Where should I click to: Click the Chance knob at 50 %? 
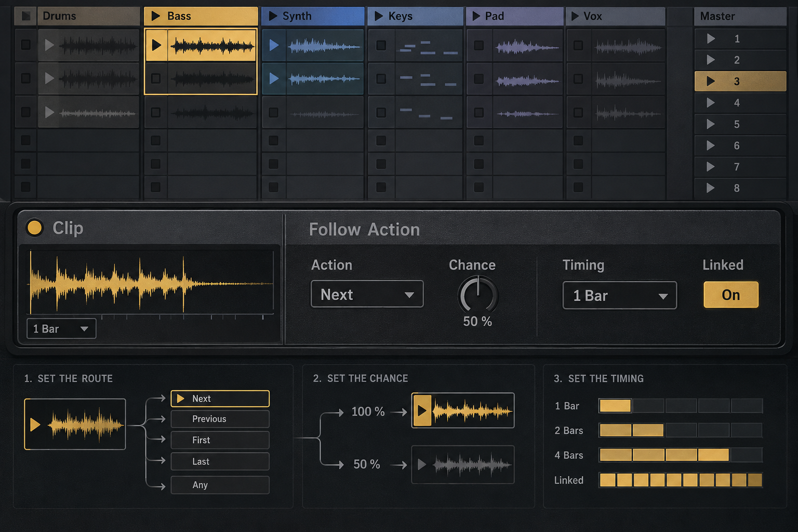478,295
